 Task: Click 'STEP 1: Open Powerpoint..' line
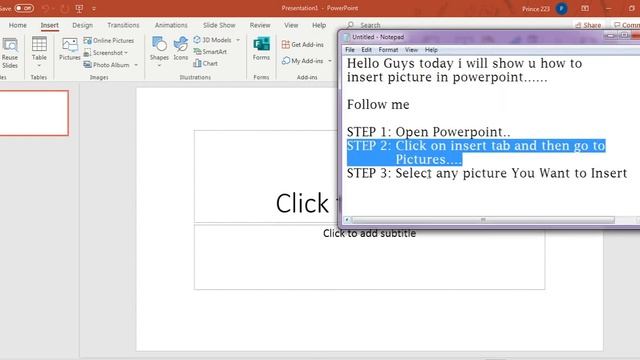[x=429, y=132]
